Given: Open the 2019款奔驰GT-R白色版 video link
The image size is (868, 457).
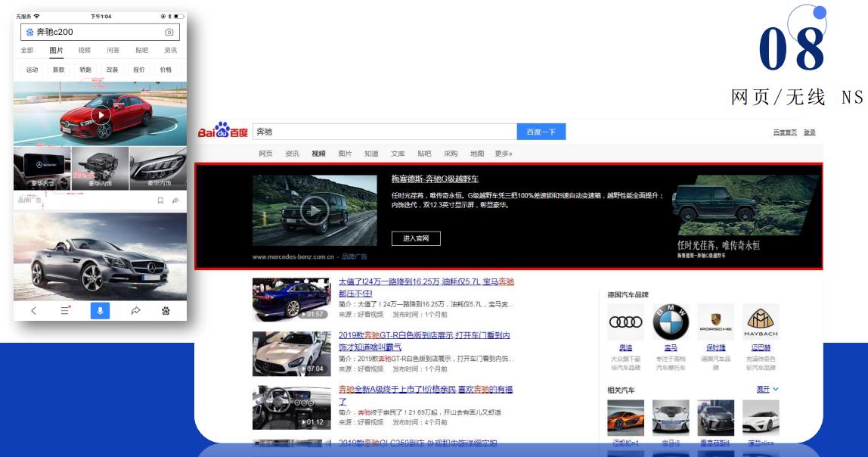Looking at the screenshot, I should (424, 340).
